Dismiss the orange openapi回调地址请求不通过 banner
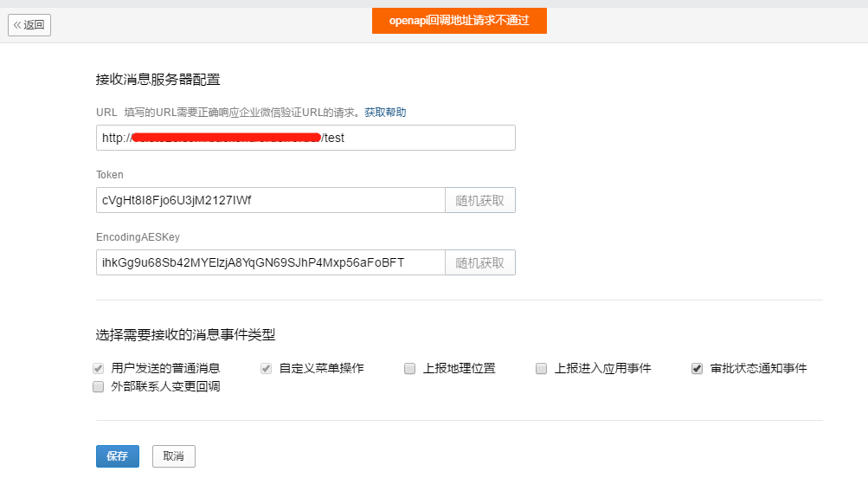Screen dimensions: 868x504 459,21
